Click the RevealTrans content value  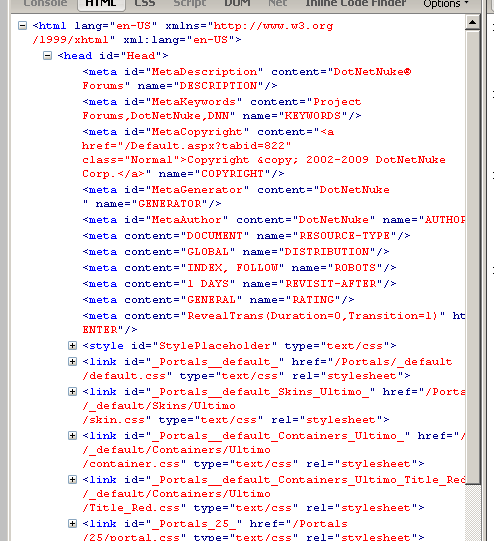click(313, 316)
